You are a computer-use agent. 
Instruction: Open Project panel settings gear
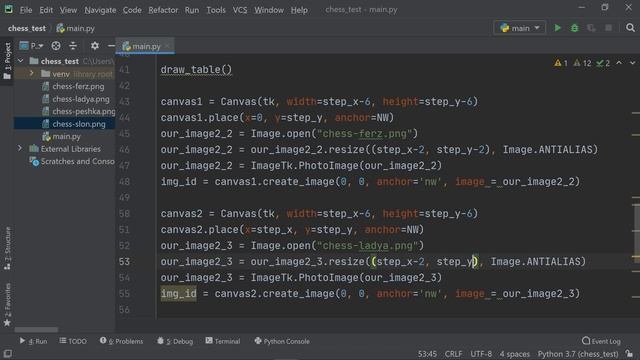(95, 46)
